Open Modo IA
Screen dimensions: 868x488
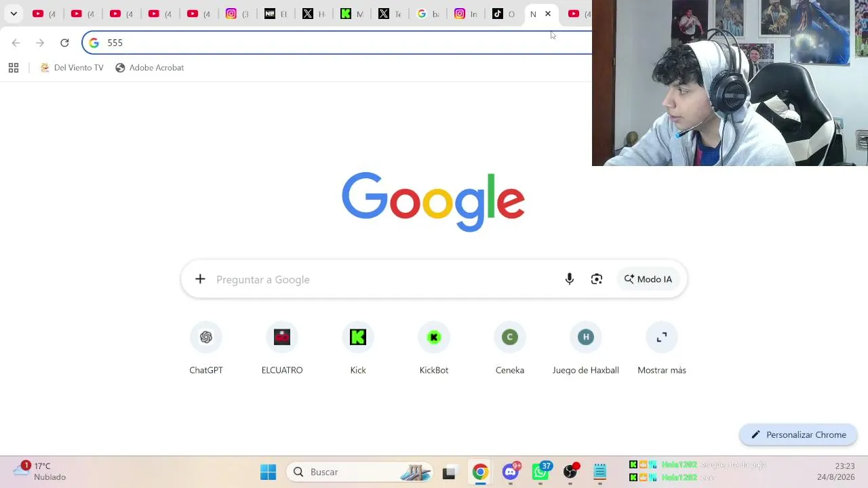coord(648,279)
